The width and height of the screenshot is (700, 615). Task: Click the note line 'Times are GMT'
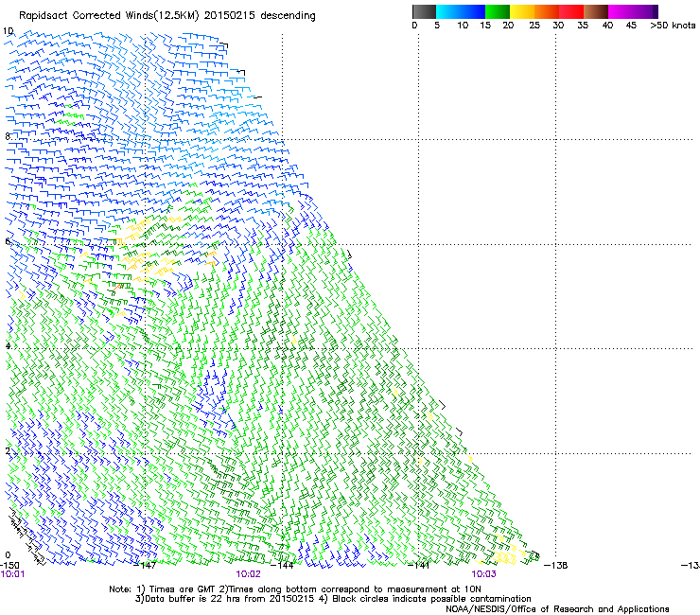tap(183, 589)
